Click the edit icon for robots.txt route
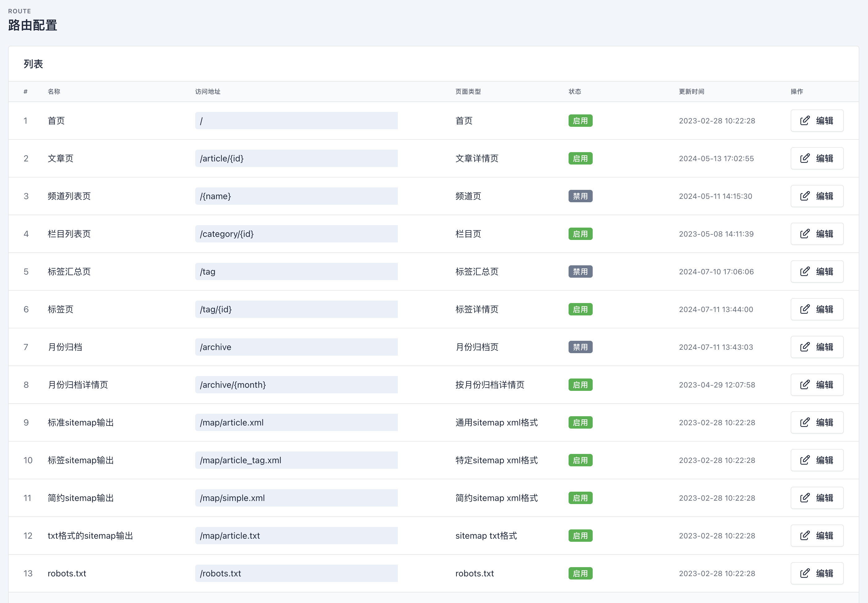868x603 pixels. coord(805,573)
